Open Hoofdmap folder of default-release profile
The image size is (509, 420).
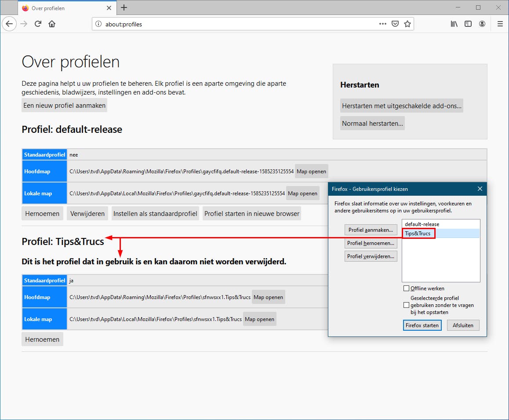tap(311, 172)
